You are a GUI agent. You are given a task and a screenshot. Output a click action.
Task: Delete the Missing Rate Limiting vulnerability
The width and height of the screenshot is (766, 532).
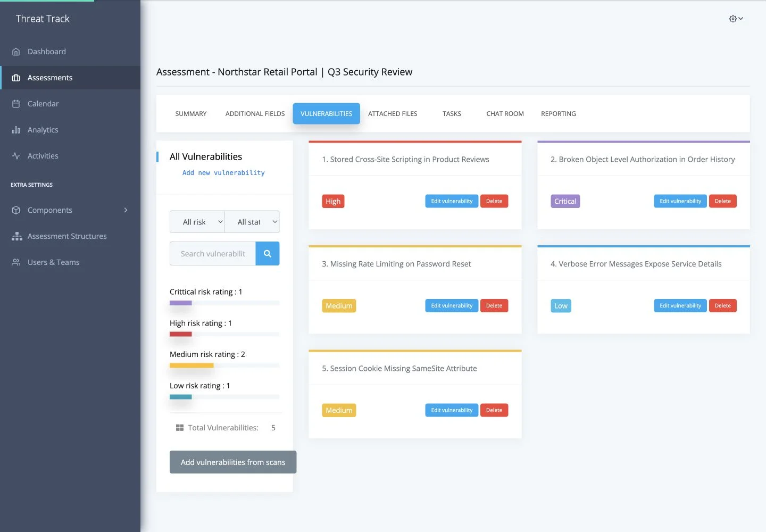494,306
